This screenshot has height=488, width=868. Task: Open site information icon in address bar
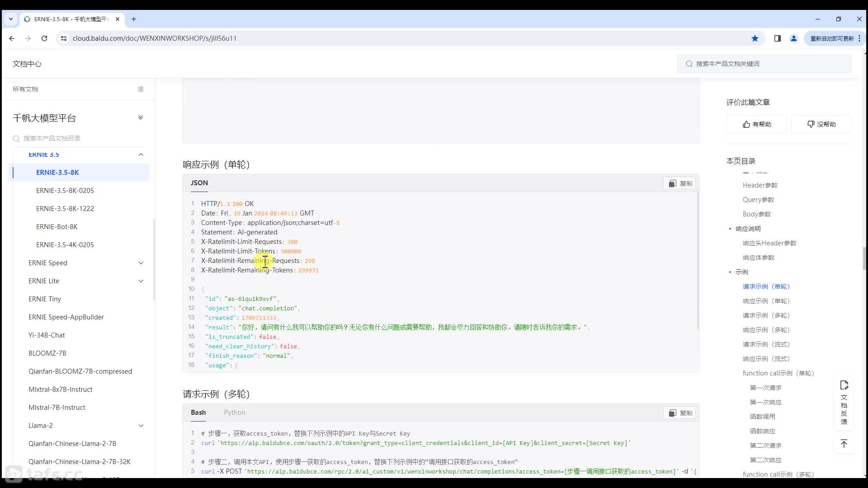(x=64, y=38)
